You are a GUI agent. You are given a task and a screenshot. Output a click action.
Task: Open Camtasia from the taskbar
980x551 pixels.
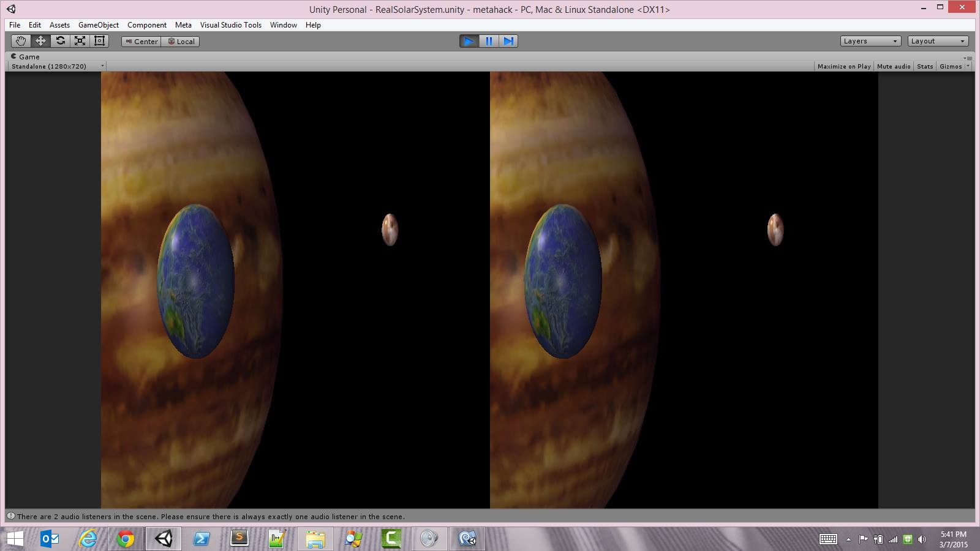tap(391, 539)
